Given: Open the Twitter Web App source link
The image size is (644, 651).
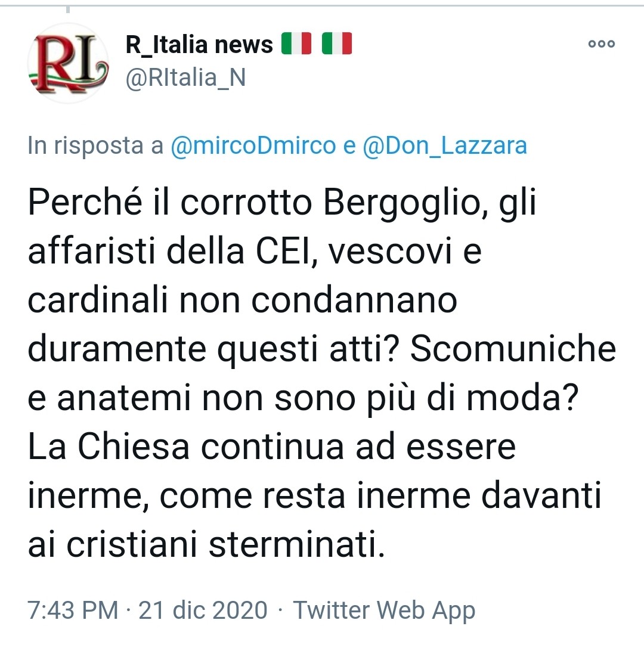Looking at the screenshot, I should coord(384,610).
